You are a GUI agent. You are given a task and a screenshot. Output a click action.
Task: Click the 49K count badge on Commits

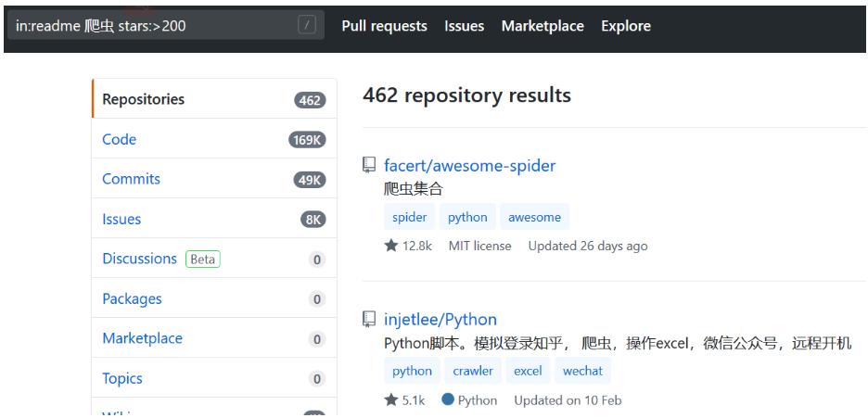click(x=310, y=180)
